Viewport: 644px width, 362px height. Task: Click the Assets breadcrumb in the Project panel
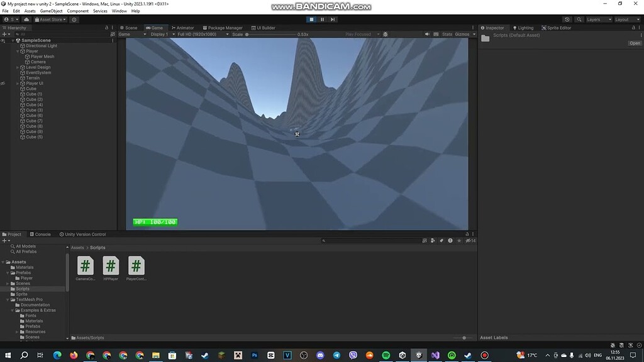(77, 248)
